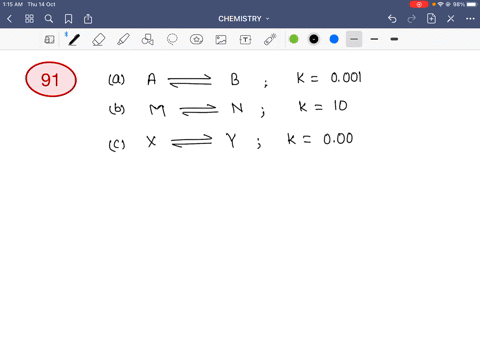480x360 pixels.
Task: Select the Lasso tool
Action: (172, 40)
